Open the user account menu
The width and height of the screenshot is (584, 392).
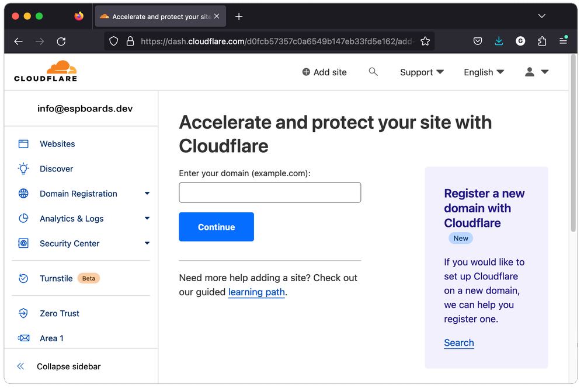[x=536, y=72]
